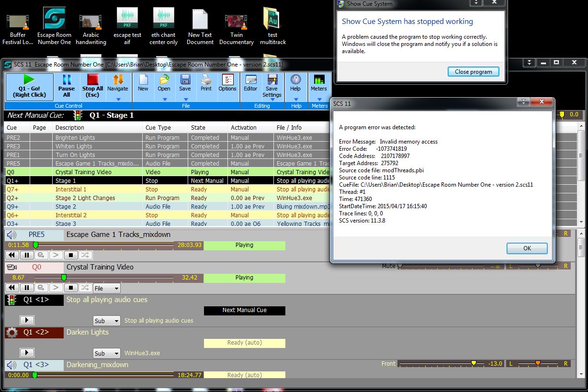Click the green Q1 Go play button

[29, 85]
